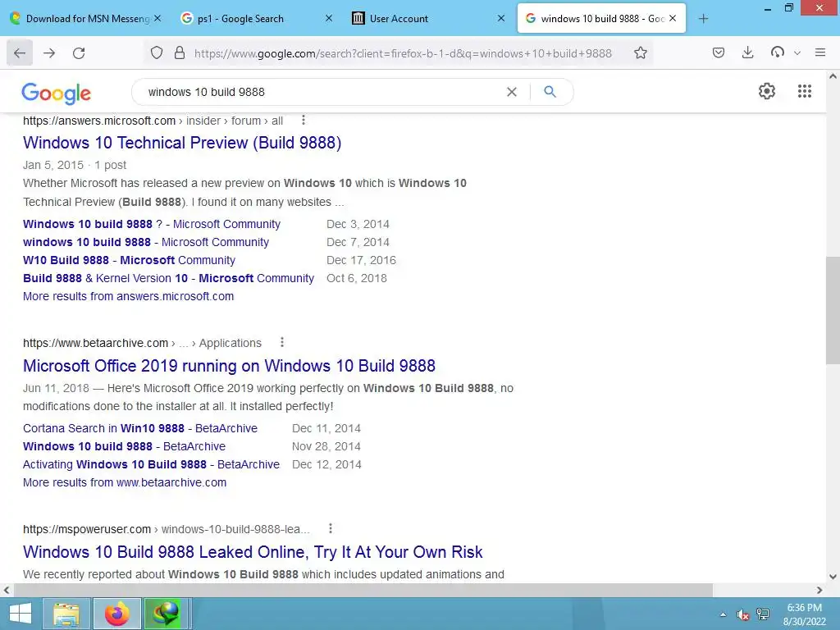Click the horizontal scroll right arrow
Image resolution: width=840 pixels, height=630 pixels.
click(x=819, y=591)
